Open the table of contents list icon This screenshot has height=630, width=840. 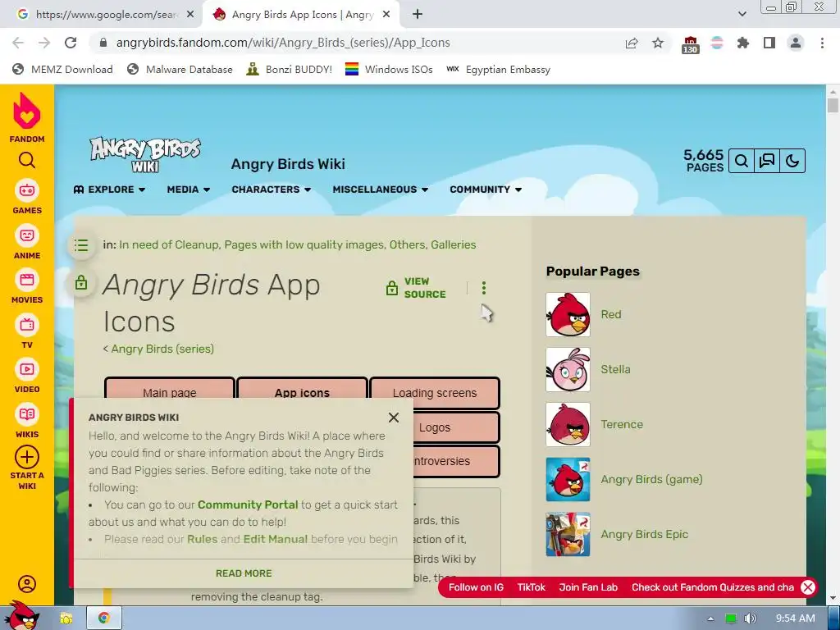point(81,245)
